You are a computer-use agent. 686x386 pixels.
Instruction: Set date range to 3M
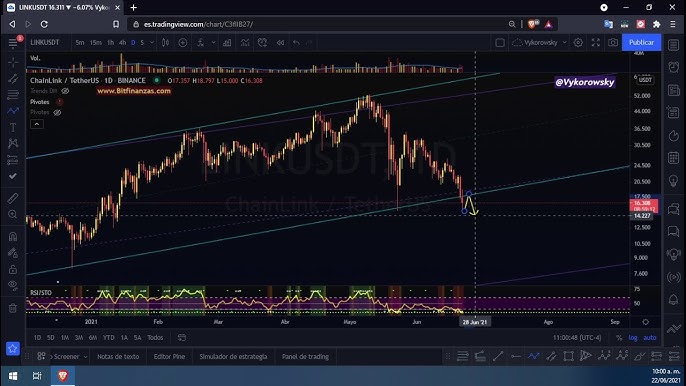tap(79, 337)
